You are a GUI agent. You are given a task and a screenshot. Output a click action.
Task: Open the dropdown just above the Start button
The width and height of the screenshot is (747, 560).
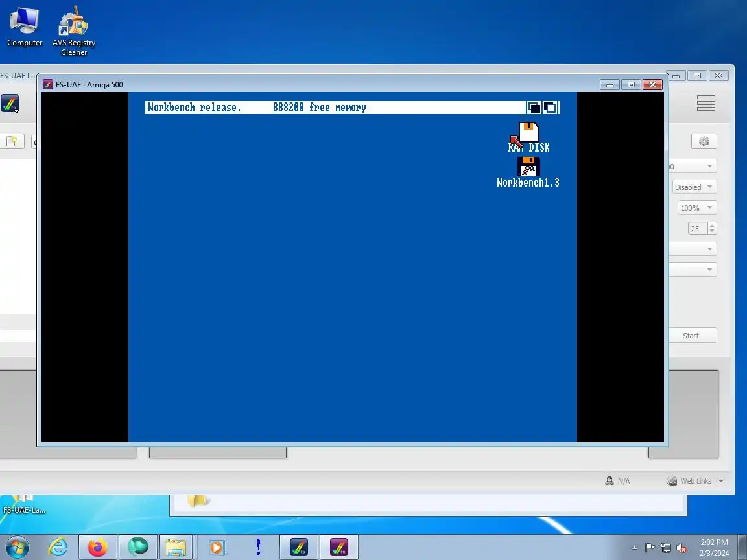click(693, 270)
